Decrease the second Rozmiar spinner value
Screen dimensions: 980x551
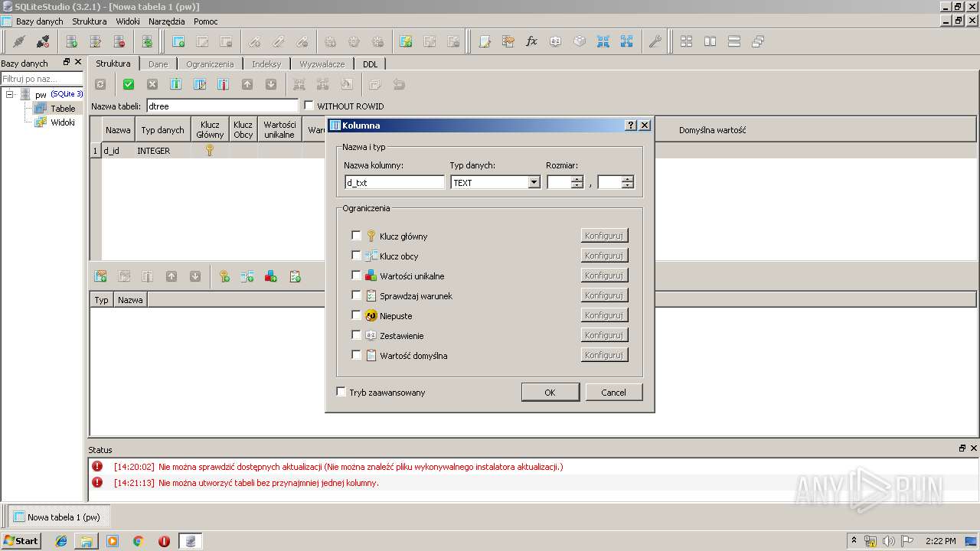pyautogui.click(x=628, y=185)
